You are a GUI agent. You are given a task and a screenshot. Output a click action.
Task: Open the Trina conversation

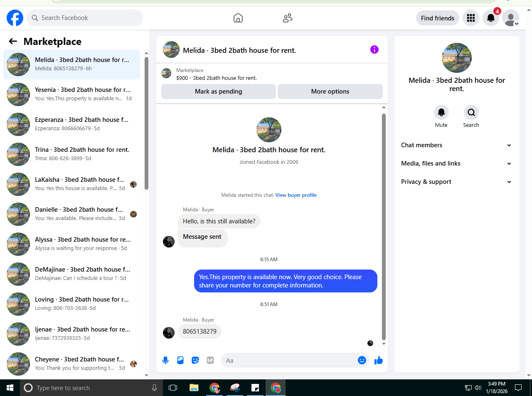pos(71,154)
